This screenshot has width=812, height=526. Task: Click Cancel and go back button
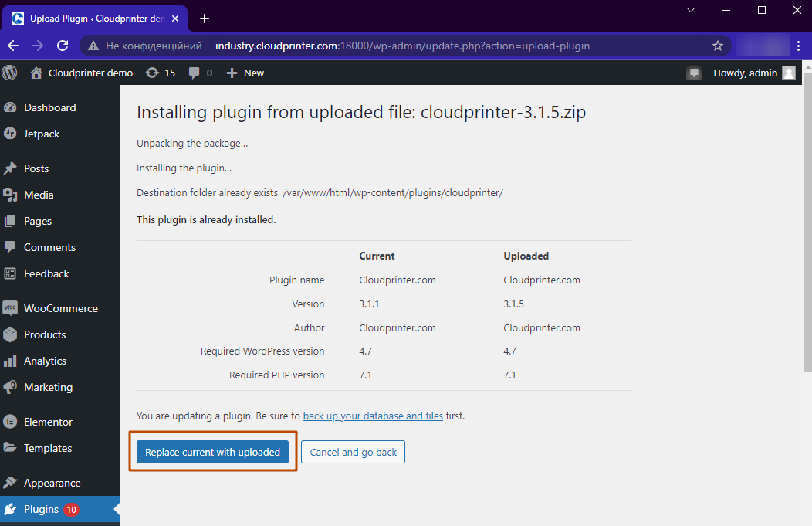pyautogui.click(x=354, y=452)
